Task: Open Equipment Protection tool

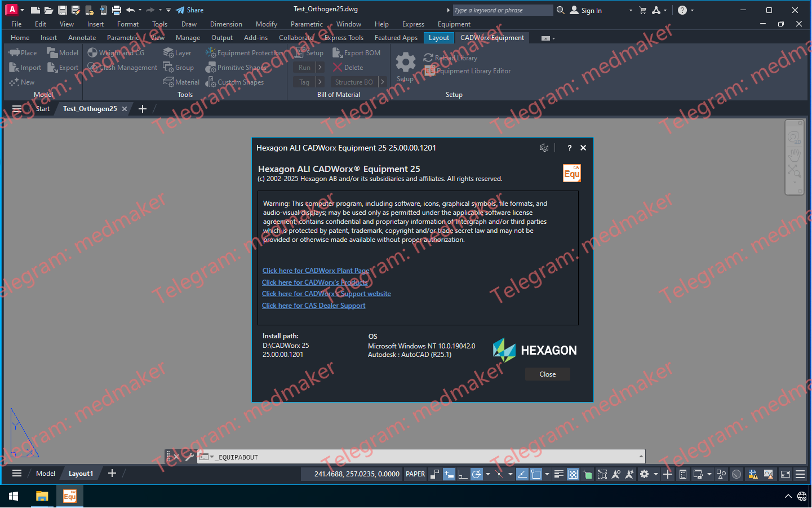Action: point(244,53)
